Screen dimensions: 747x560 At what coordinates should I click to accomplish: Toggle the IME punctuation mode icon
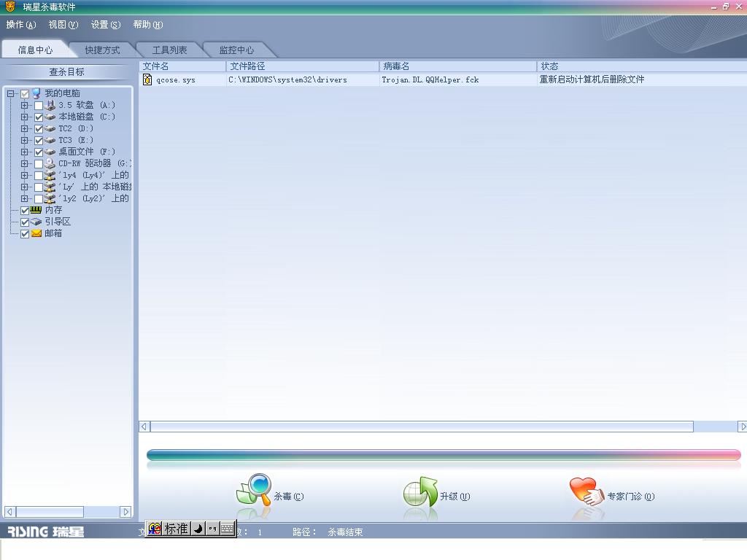pos(212,529)
